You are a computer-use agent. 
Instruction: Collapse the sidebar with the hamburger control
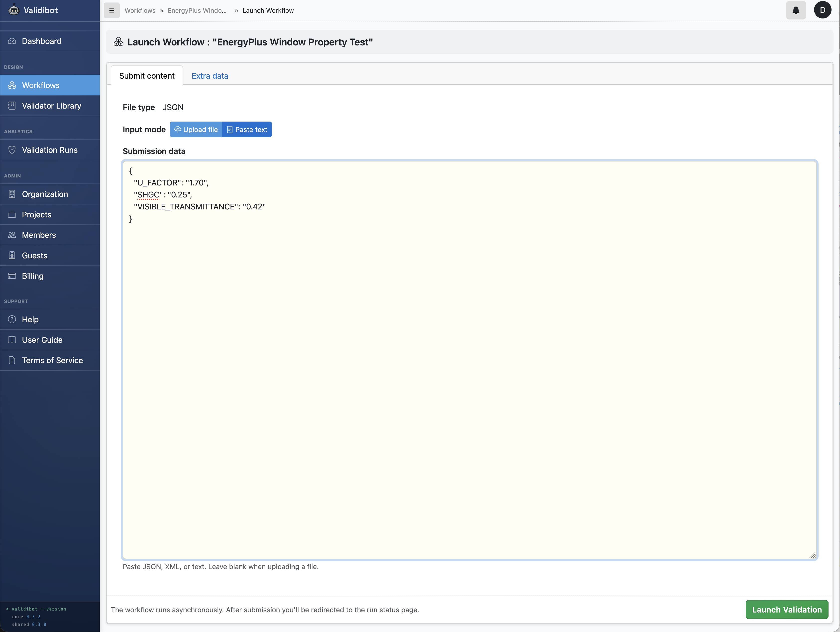click(112, 10)
